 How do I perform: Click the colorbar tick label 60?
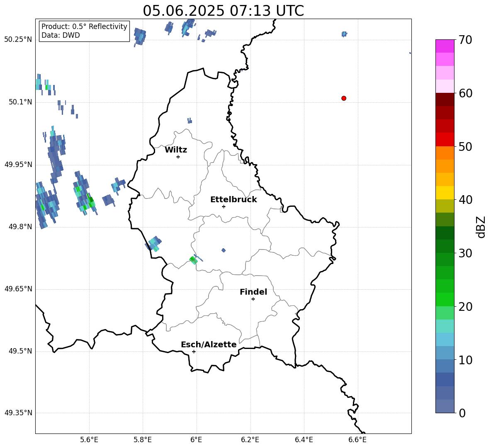pyautogui.click(x=465, y=93)
